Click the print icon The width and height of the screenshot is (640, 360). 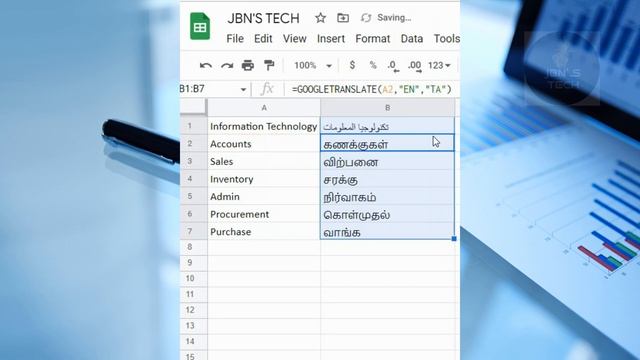click(x=248, y=65)
